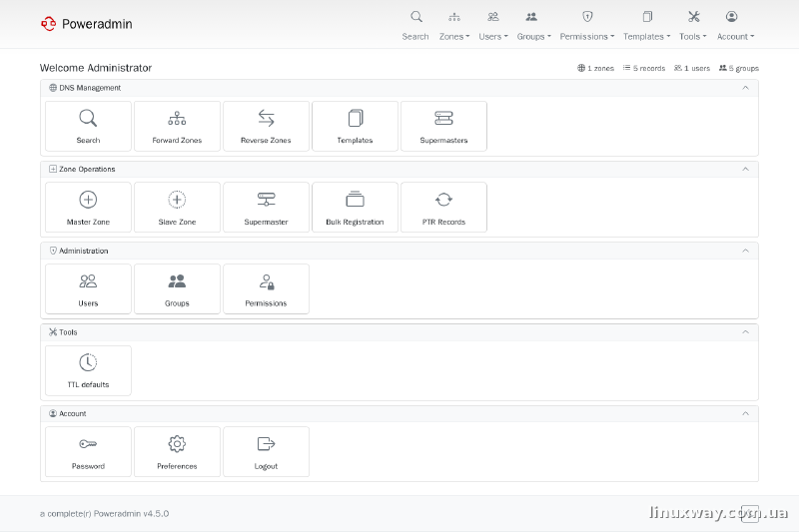Open the Groups dropdown in navbar
The width and height of the screenshot is (799, 532).
click(x=533, y=26)
